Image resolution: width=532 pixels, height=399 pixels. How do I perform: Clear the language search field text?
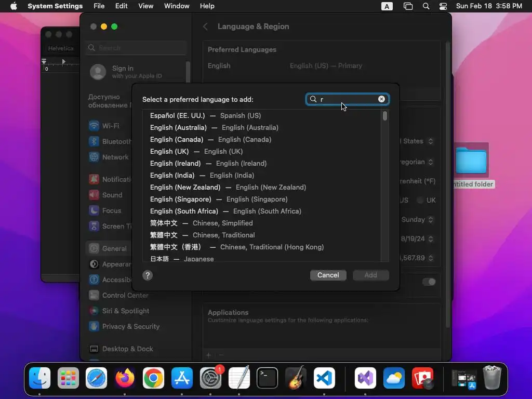point(381,99)
